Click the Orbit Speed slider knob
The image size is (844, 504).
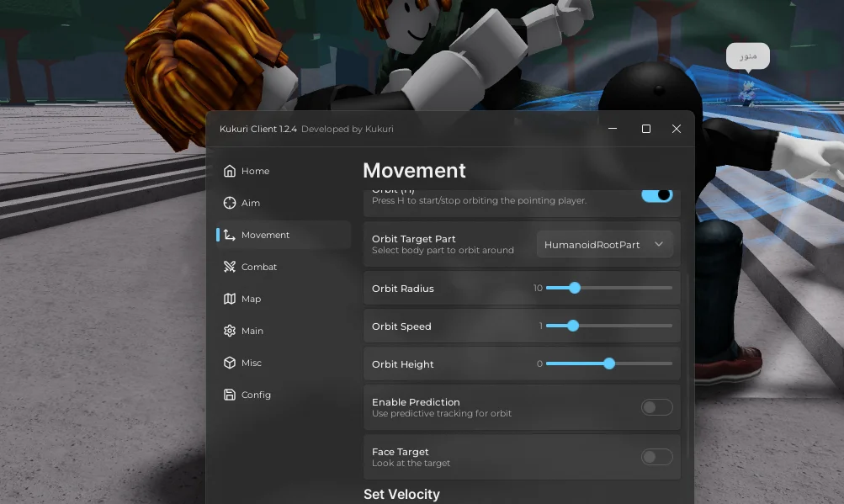click(573, 326)
